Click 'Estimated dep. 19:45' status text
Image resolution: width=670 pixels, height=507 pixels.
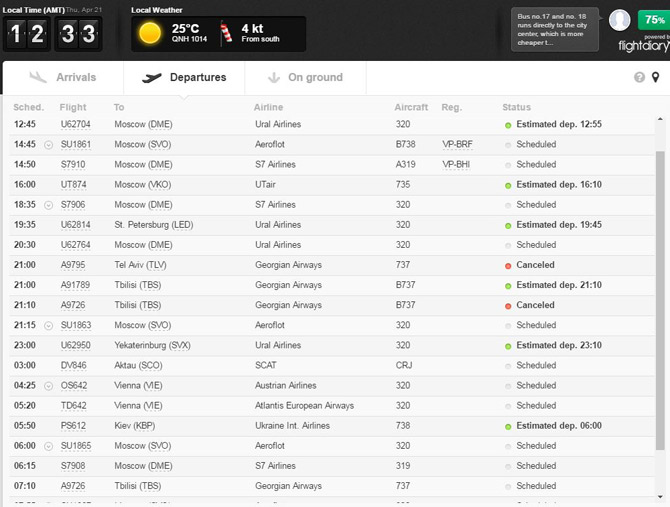tap(559, 225)
